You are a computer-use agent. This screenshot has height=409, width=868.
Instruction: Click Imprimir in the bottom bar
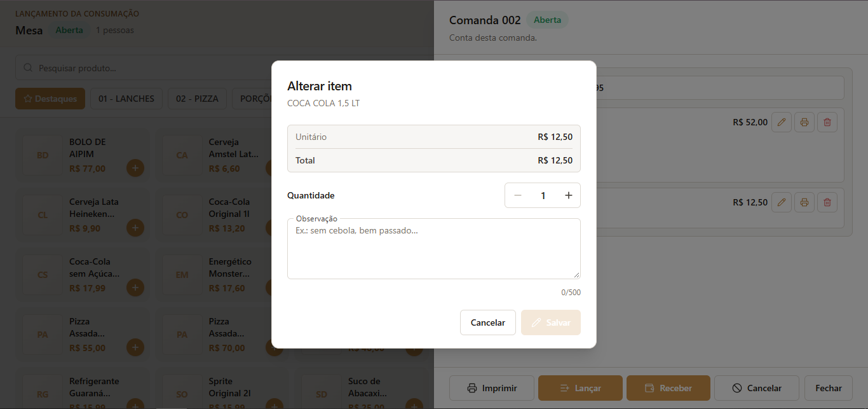point(492,388)
